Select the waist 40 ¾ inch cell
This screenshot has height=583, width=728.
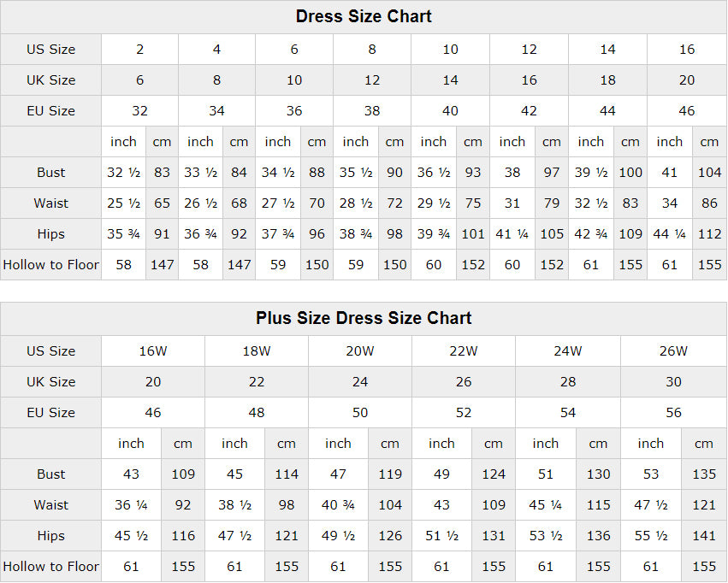tap(338, 505)
